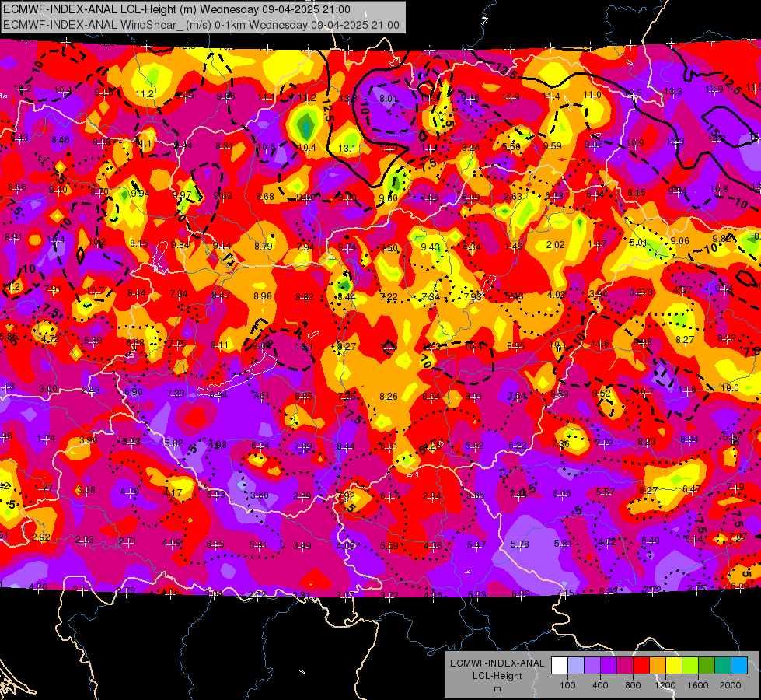Click the wind shear value 2.94

pyautogui.click(x=432, y=496)
